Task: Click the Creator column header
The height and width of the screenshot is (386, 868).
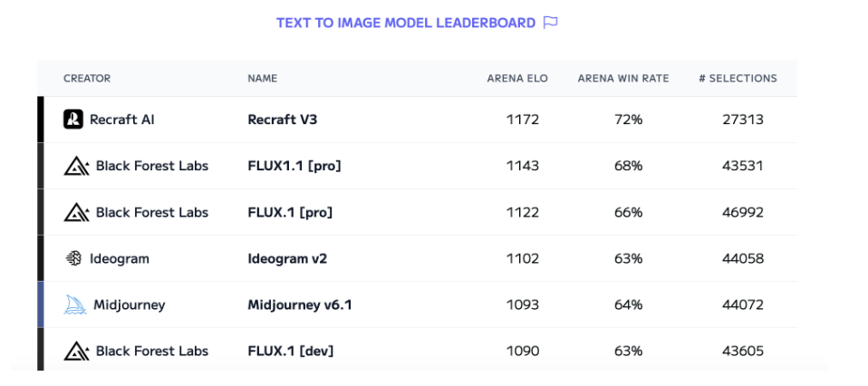Action: pyautogui.click(x=87, y=79)
